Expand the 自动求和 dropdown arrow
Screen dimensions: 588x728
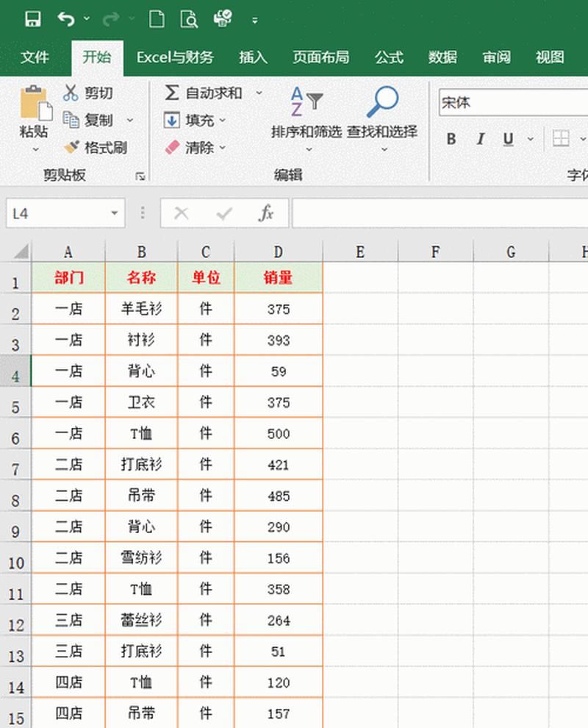(259, 93)
